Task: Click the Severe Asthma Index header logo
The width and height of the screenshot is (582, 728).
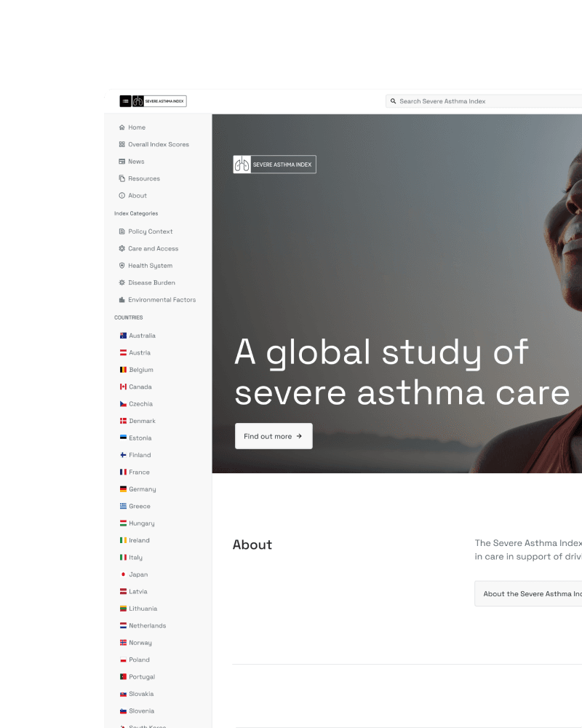Action: point(159,101)
